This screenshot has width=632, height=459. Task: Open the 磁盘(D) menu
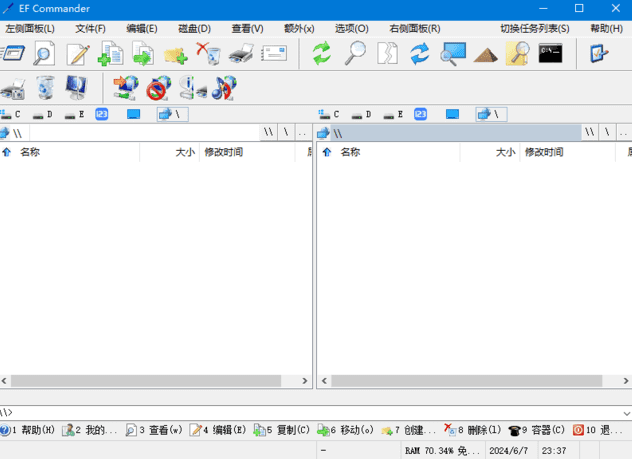(x=194, y=29)
